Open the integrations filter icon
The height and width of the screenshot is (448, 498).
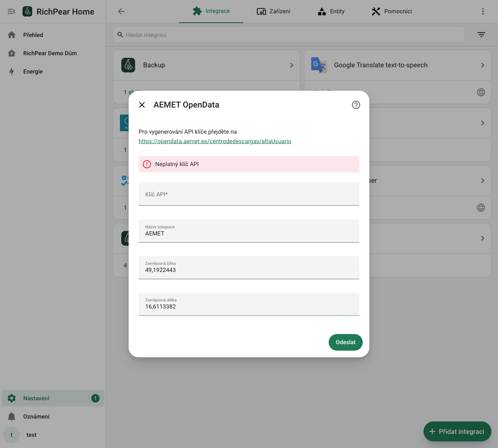tap(481, 35)
